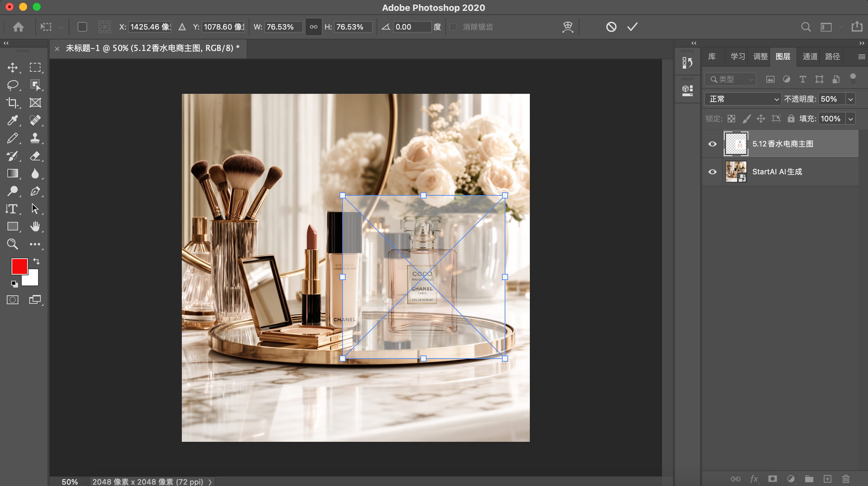Click the X position input field
868x486 pixels.
(150, 27)
